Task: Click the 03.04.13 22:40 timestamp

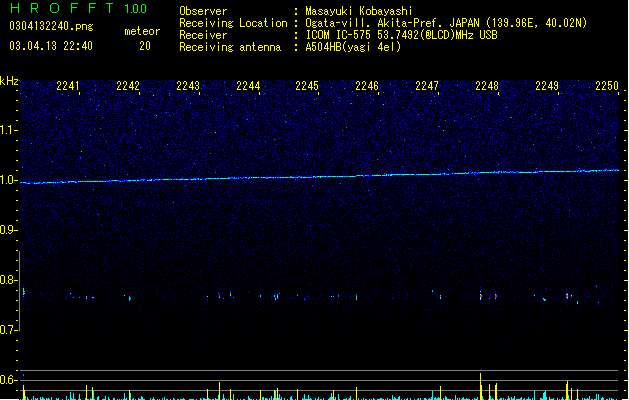Action: (51, 46)
